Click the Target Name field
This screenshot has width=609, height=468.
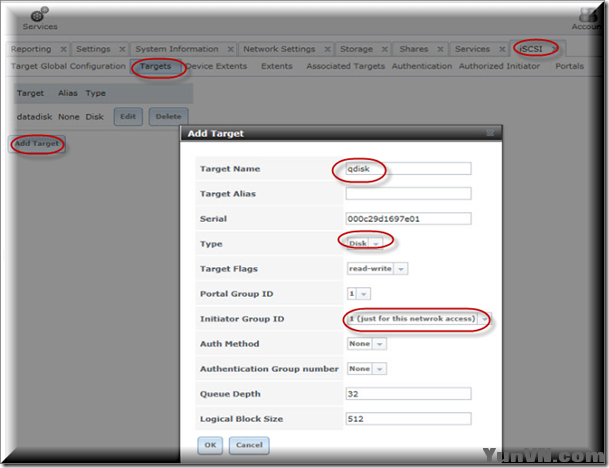click(408, 169)
